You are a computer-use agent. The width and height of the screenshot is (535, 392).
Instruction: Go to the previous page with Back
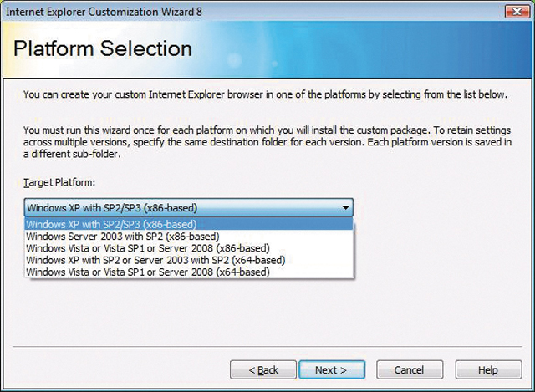click(262, 369)
